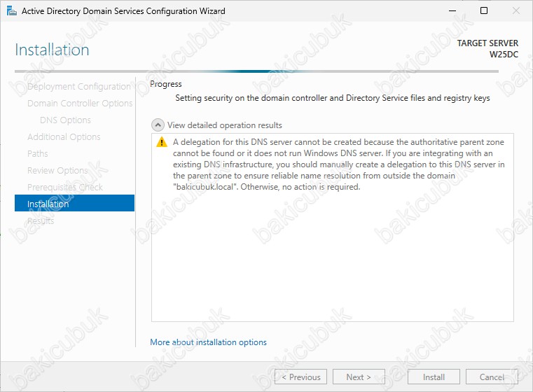Viewport: 533px width, 392px height.
Task: Click the Installation page heading
Action: (52, 50)
